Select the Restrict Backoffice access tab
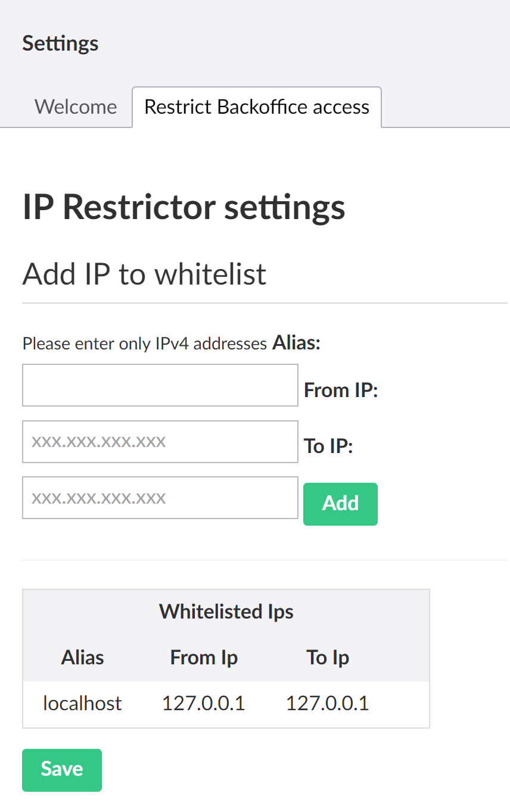 (257, 107)
